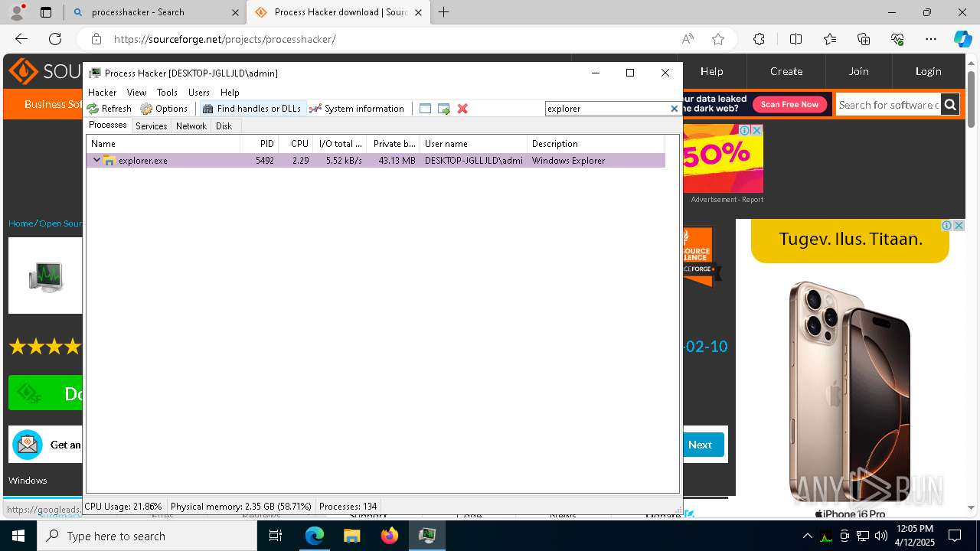Open Firefox from the taskbar
Viewport: 980px width, 551px height.
(x=390, y=536)
